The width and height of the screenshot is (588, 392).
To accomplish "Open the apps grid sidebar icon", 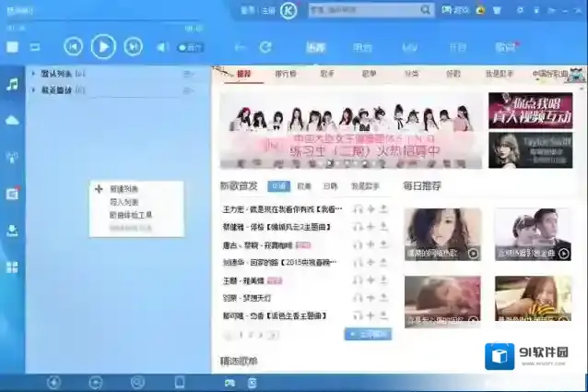I will point(12,267).
